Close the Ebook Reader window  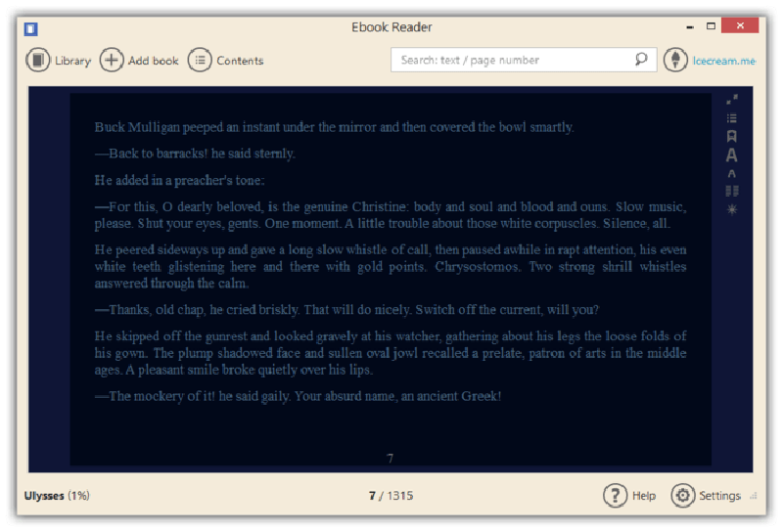[x=740, y=25]
